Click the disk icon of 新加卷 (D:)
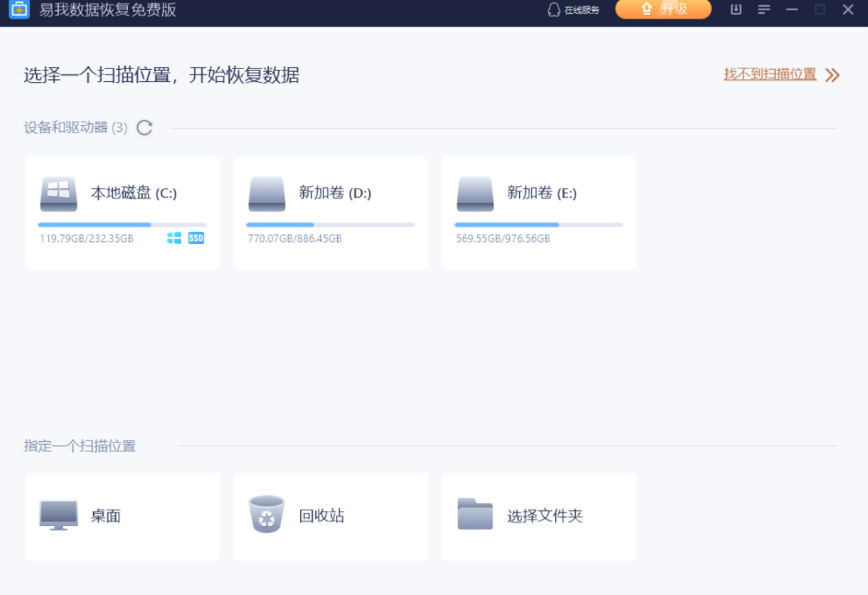 pos(267,194)
